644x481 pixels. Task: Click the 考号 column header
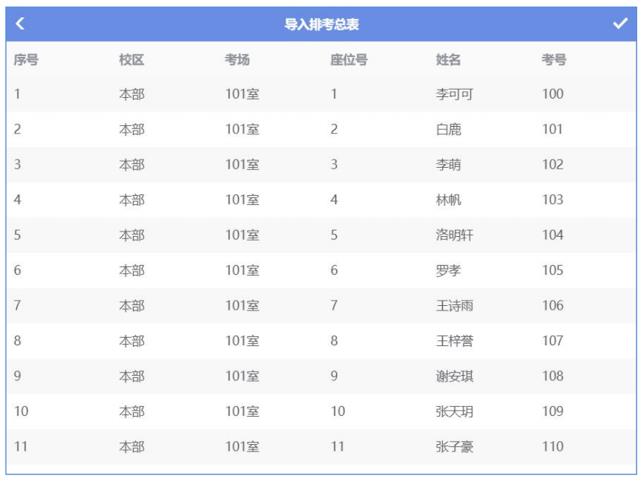tap(554, 60)
